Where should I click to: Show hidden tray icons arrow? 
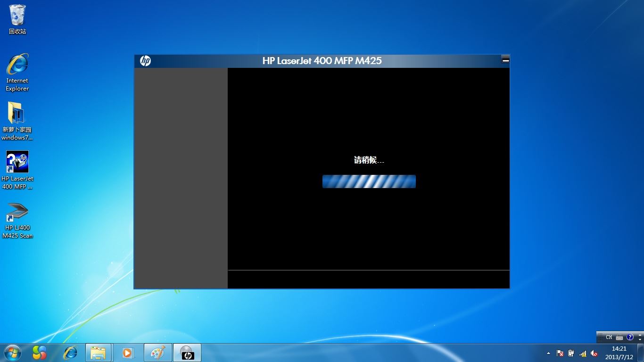[x=548, y=353]
